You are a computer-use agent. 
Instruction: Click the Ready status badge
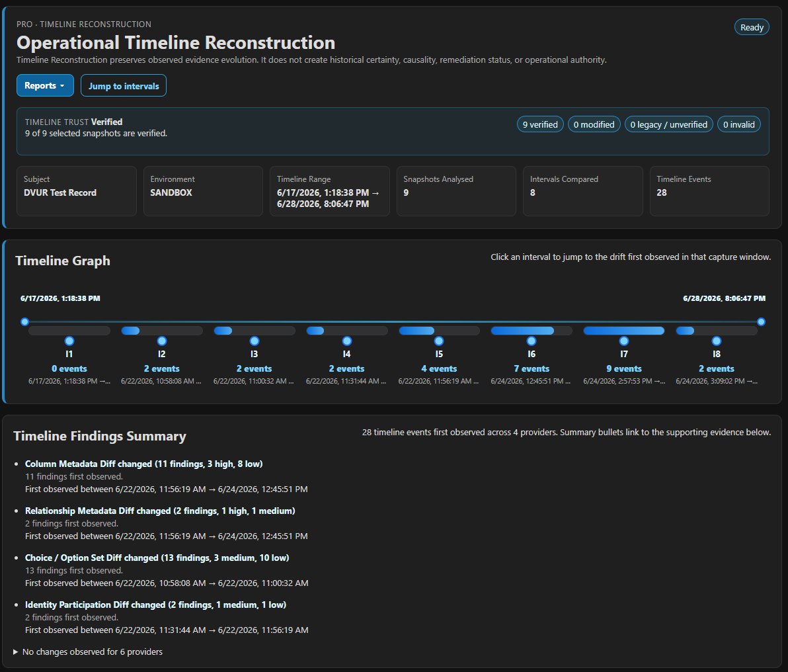pyautogui.click(x=752, y=28)
